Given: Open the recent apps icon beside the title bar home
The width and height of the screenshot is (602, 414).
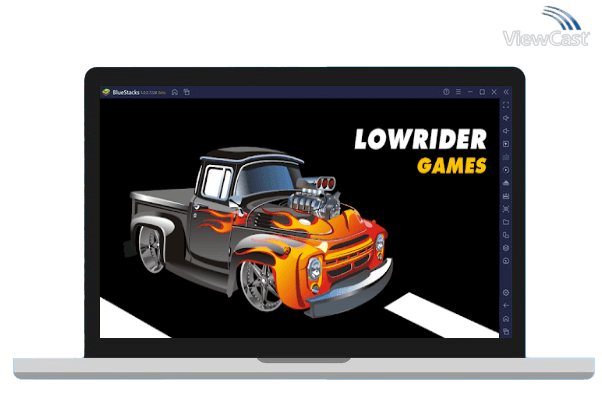Looking at the screenshot, I should click(x=187, y=92).
